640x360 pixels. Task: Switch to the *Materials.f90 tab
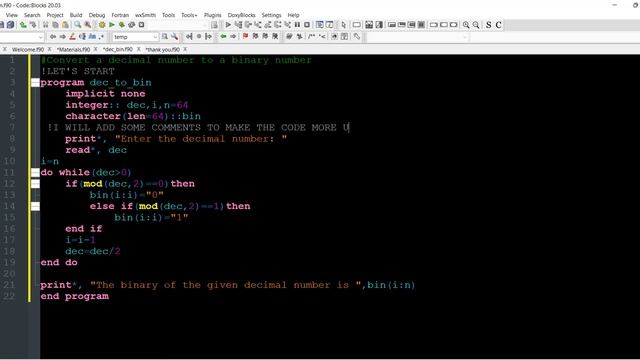73,49
